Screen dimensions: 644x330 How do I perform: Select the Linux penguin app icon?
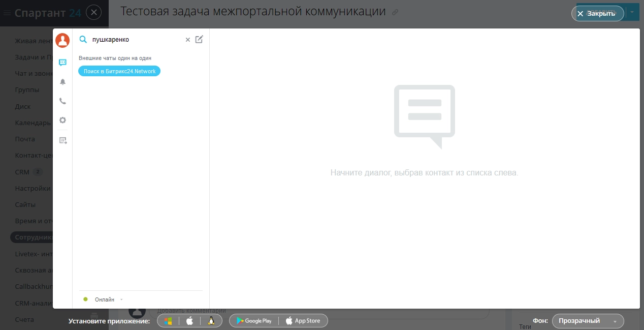click(211, 321)
